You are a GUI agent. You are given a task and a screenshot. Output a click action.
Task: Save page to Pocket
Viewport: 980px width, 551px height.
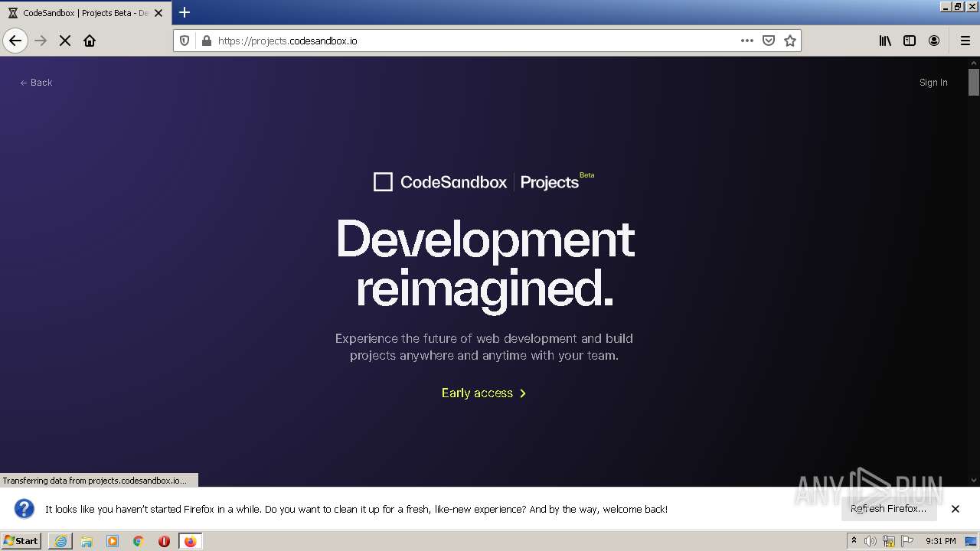point(769,41)
